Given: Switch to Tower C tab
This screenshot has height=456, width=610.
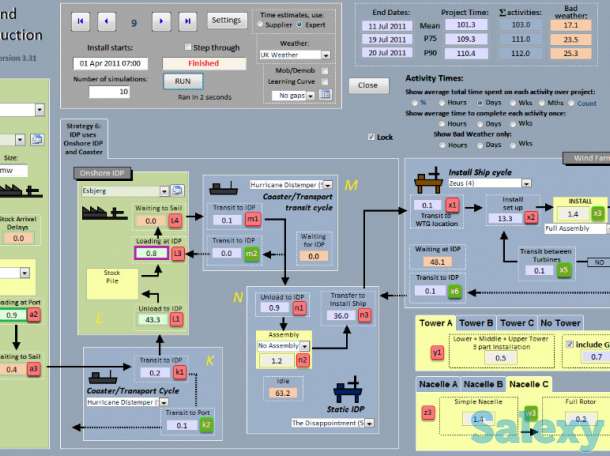Looking at the screenshot, I should (517, 323).
